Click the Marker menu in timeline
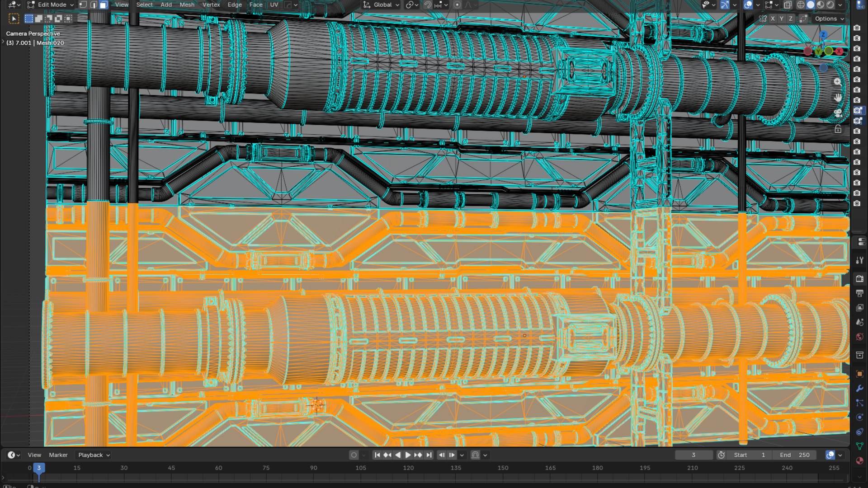The image size is (868, 488). tap(58, 455)
